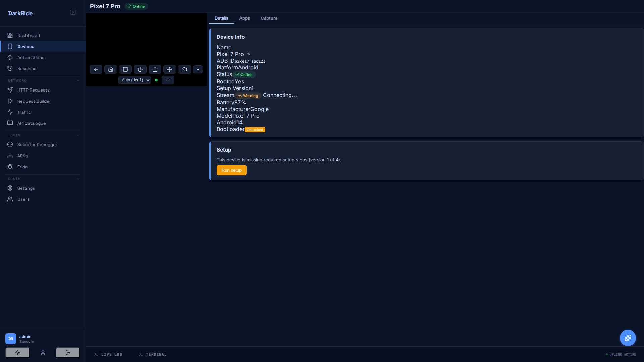Click the Uplink Active status
Image resolution: width=644 pixels, height=362 pixels.
tap(621, 354)
